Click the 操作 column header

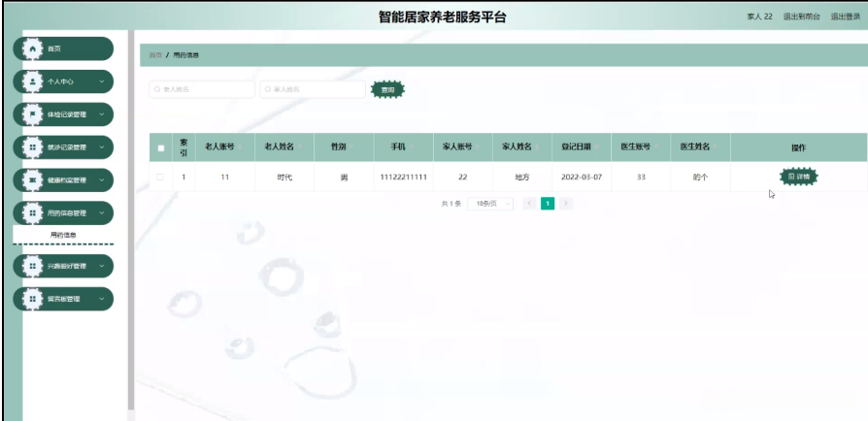coord(798,147)
